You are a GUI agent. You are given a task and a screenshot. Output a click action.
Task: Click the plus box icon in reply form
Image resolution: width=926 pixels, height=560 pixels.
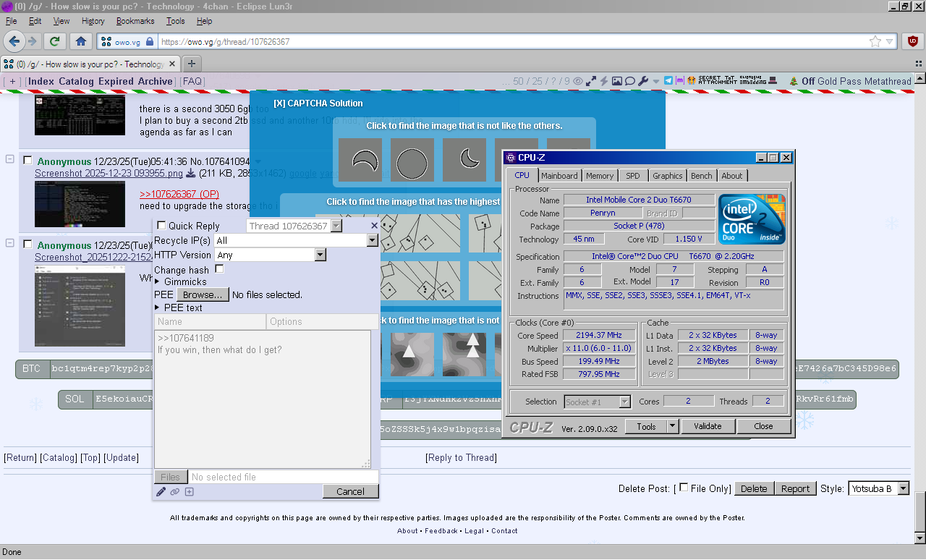[189, 492]
